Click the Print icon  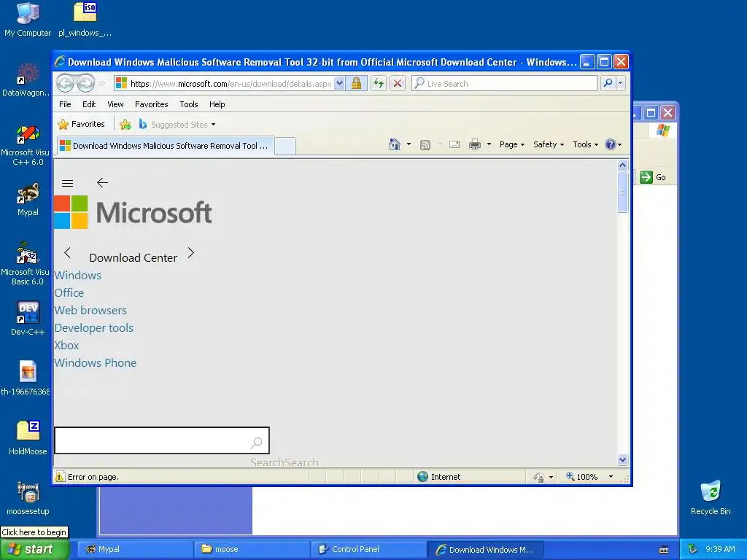pos(475,144)
